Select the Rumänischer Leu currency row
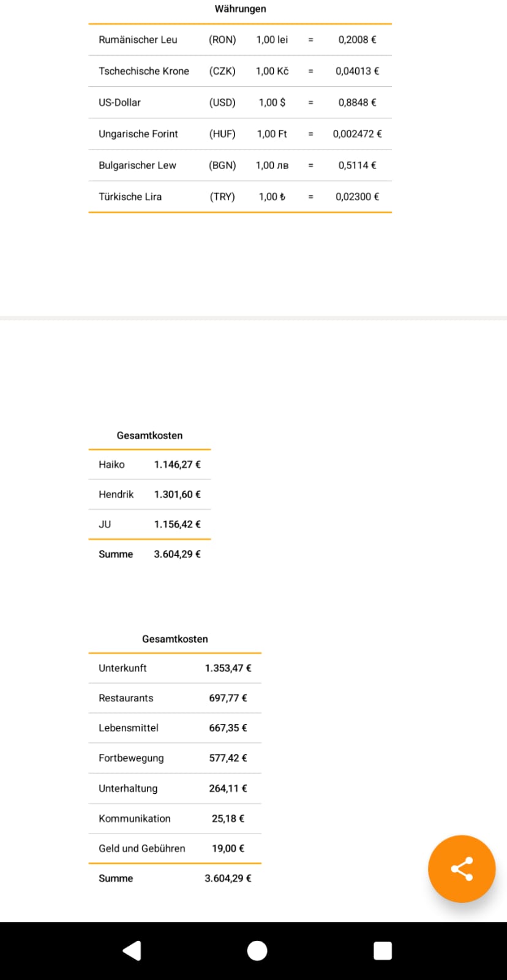 [x=239, y=40]
